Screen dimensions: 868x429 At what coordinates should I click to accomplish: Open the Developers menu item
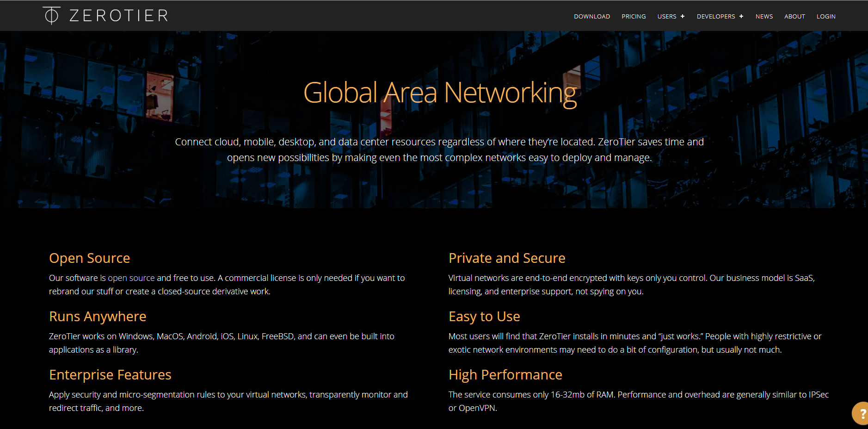click(716, 16)
